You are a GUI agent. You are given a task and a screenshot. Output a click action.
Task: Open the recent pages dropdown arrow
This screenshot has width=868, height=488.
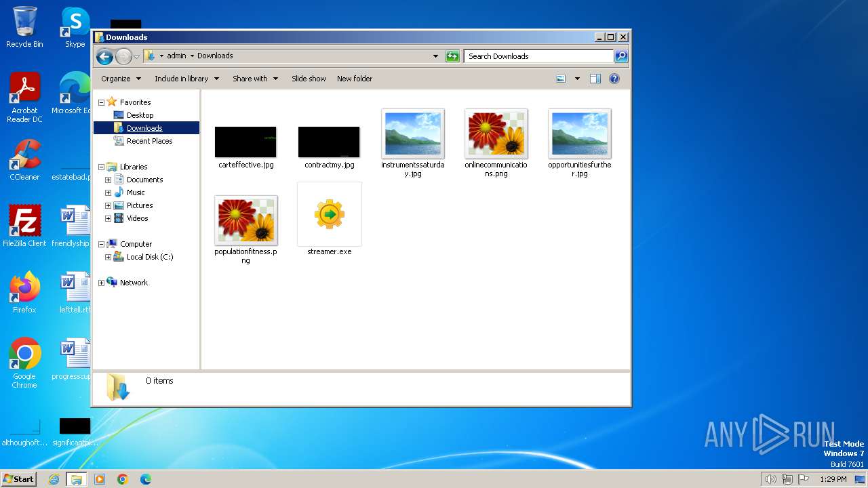point(136,56)
